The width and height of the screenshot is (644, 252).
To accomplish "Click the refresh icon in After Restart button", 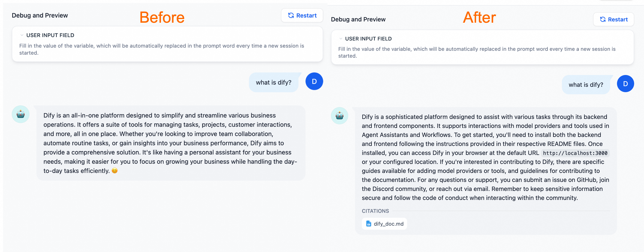I will (x=603, y=19).
